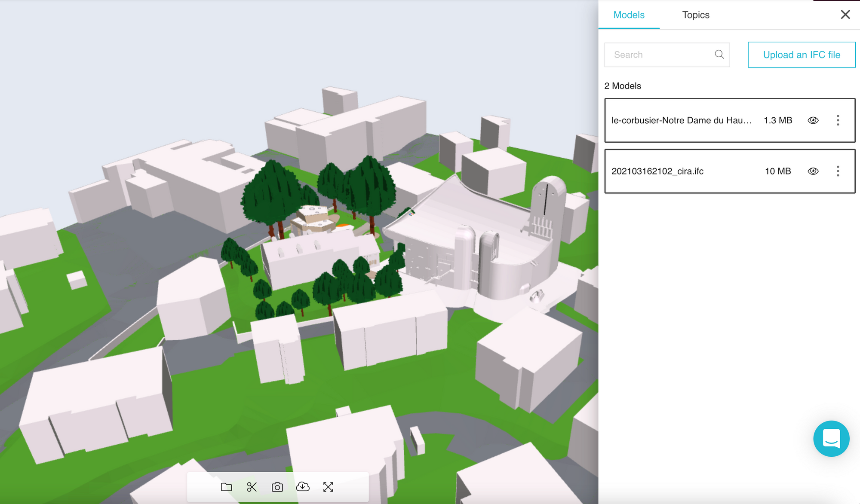Screen dimensions: 860x504
Task: Hide the le-corbusier-Notre Dame model
Action: point(813,120)
